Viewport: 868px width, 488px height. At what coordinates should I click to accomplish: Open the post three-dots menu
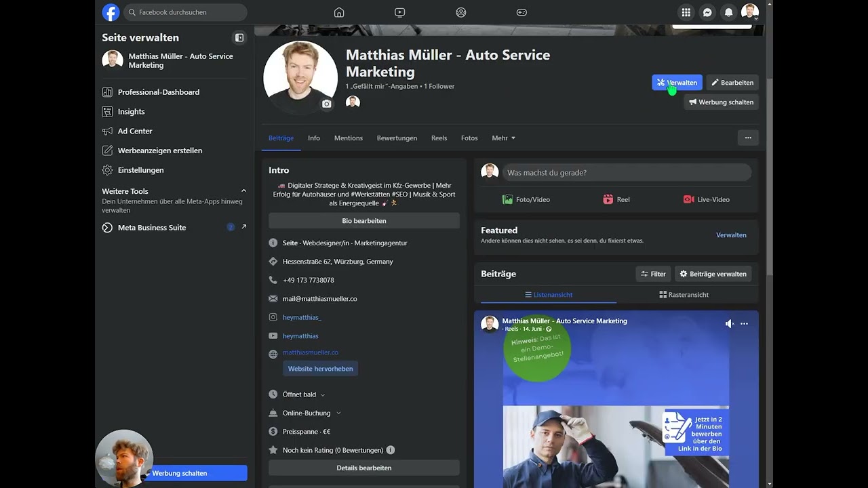[744, 324]
